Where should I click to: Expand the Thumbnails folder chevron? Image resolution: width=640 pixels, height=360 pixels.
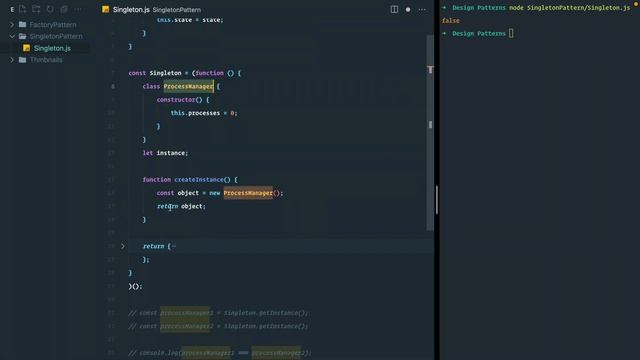(12, 60)
